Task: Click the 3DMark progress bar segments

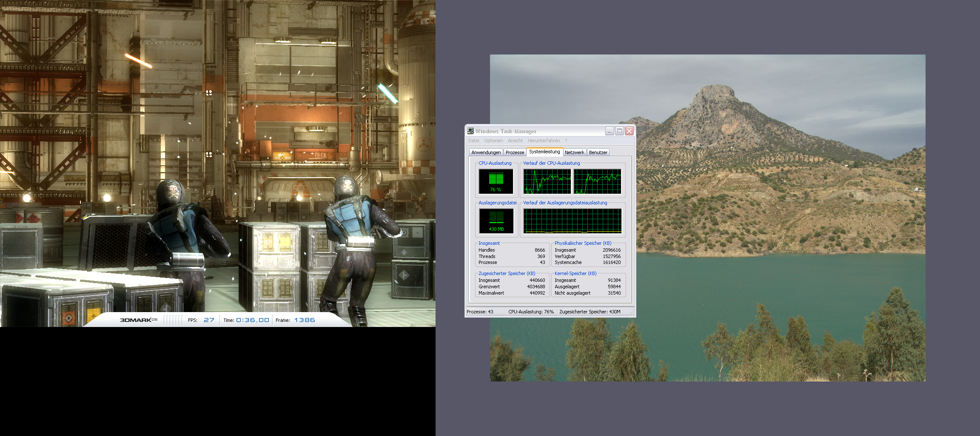Action: 173,320
